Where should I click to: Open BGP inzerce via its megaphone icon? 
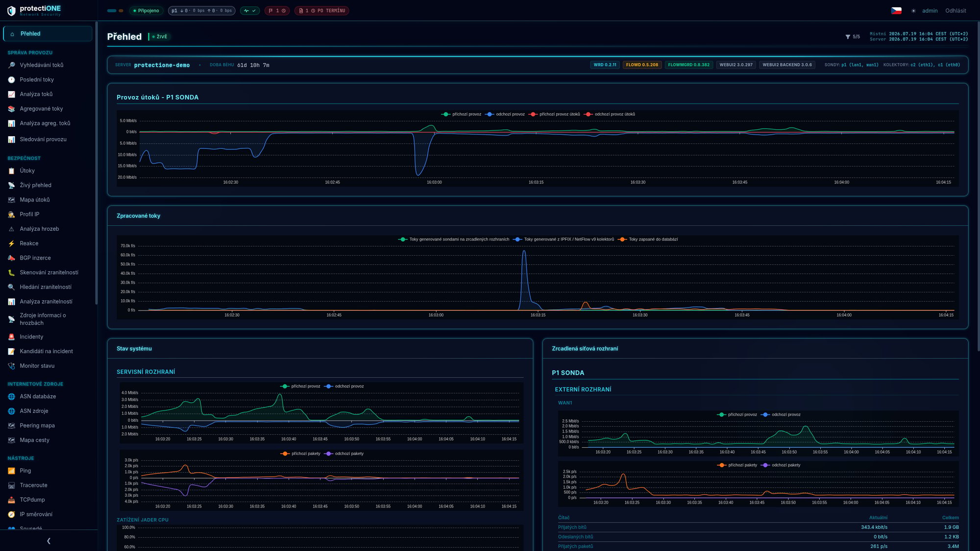pyautogui.click(x=11, y=258)
